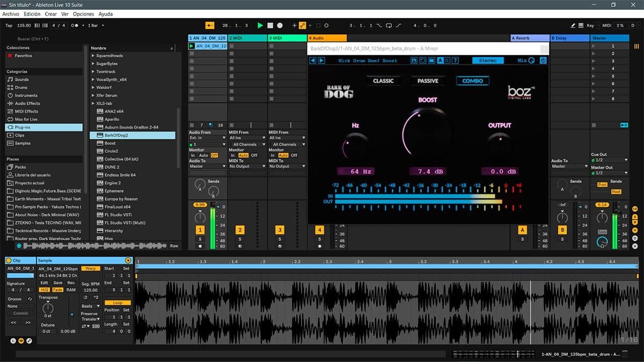Open the Opciones menu
Image resolution: width=644 pixels, height=362 pixels.
83,14
